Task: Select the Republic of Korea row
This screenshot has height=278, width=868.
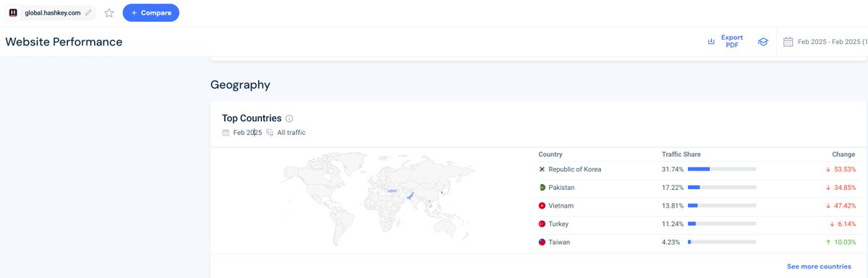Action: tap(697, 169)
